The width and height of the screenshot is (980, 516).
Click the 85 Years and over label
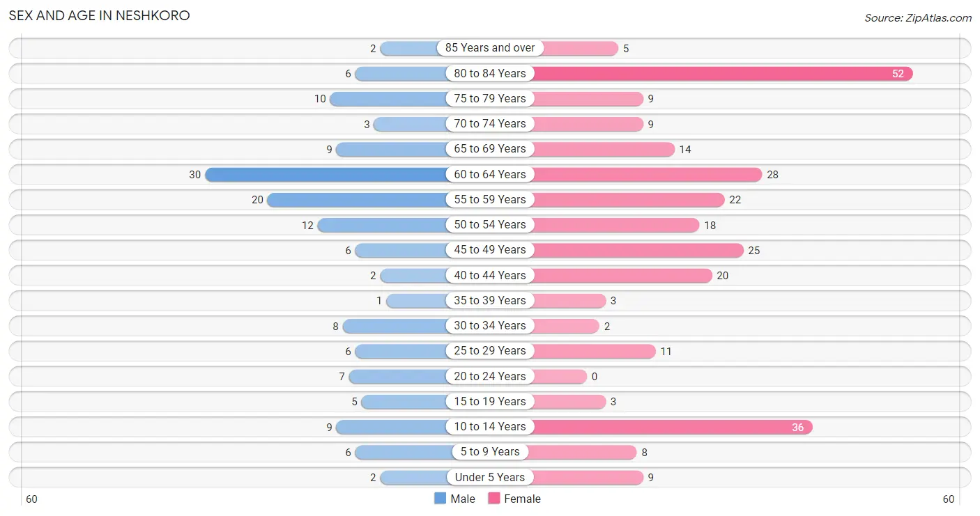pyautogui.click(x=490, y=48)
